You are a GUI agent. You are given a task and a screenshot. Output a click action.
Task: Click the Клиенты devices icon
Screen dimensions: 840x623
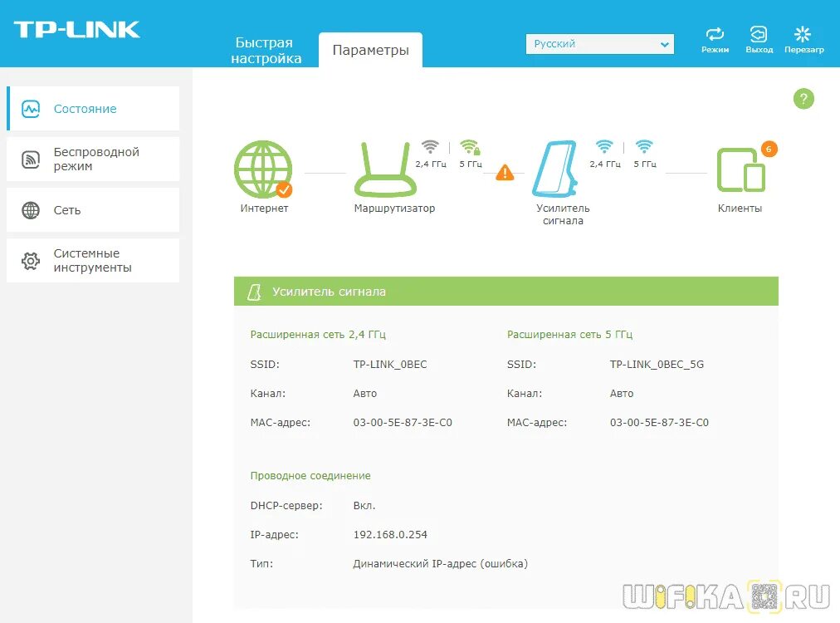741,170
